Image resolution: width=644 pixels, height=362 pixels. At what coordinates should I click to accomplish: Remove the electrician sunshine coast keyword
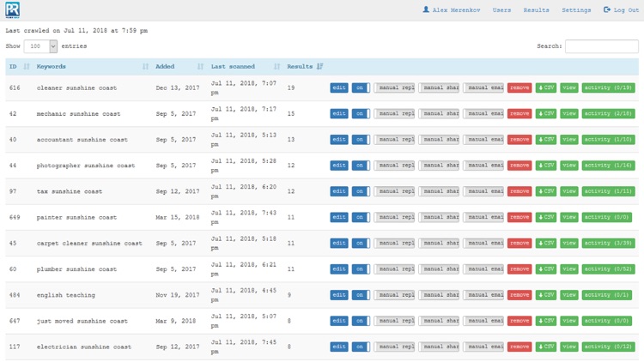click(x=519, y=347)
